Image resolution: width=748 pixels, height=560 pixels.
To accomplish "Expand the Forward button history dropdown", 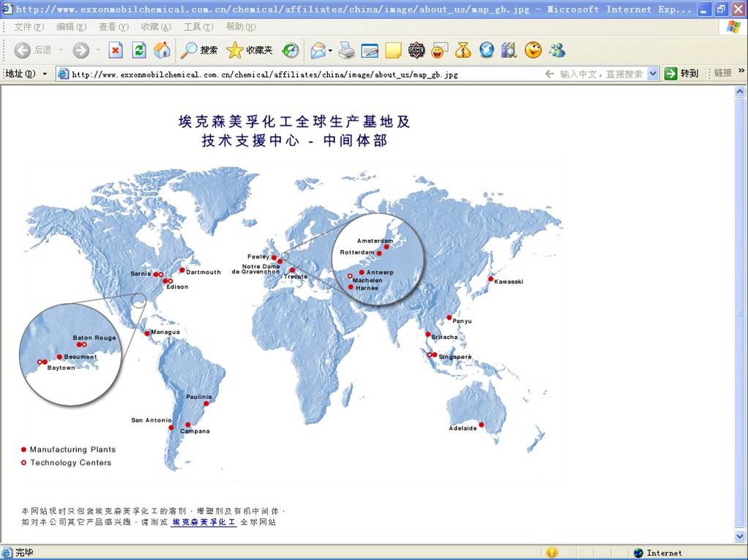I will point(98,50).
